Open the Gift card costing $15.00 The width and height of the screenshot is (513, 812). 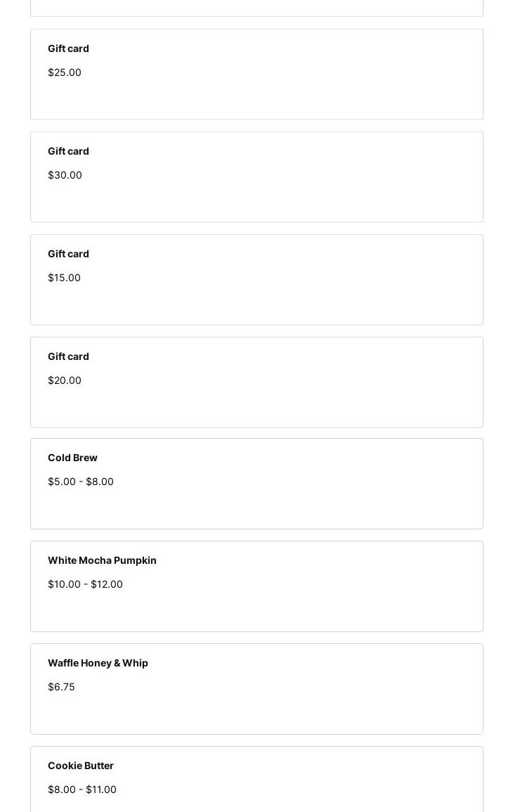coord(68,254)
